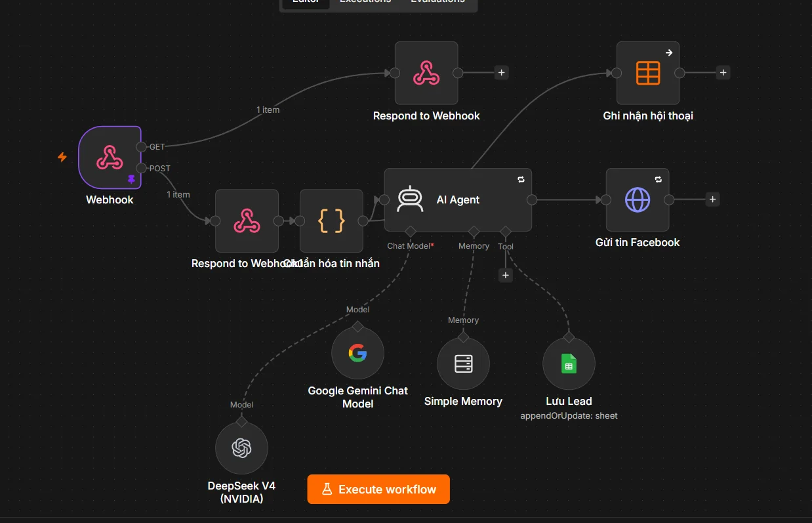Click the top Respond to Webhook input connector
812x523 pixels.
pyautogui.click(x=395, y=73)
